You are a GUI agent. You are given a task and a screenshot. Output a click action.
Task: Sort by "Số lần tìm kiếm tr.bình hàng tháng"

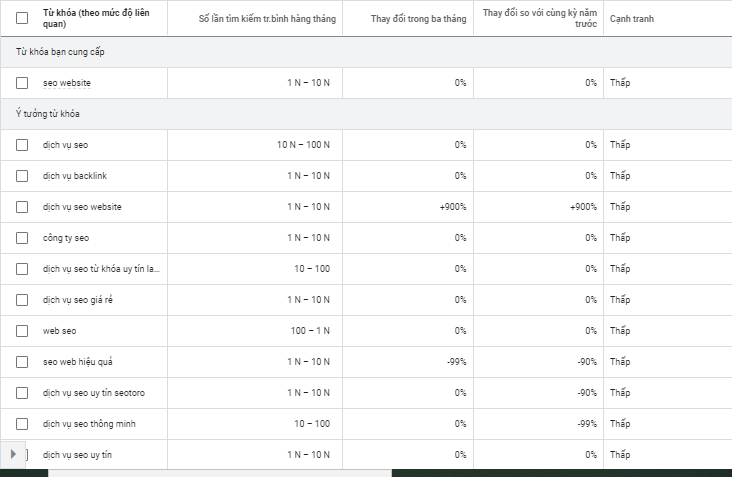[267, 18]
